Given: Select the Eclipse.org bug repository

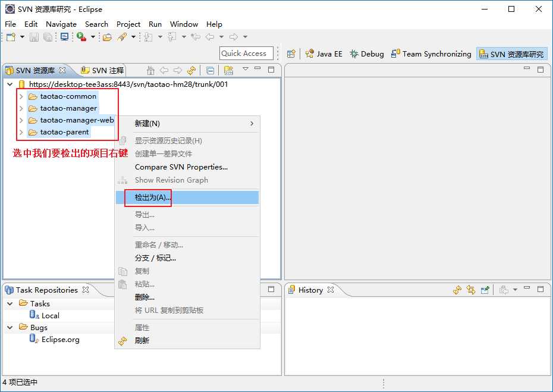Looking at the screenshot, I should pyautogui.click(x=55, y=340).
